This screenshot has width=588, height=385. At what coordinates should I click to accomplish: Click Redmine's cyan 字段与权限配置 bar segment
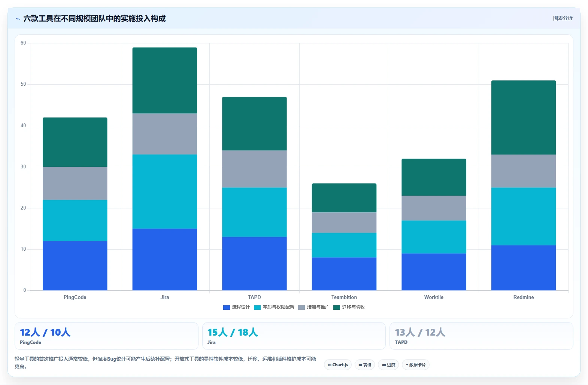[x=524, y=216]
